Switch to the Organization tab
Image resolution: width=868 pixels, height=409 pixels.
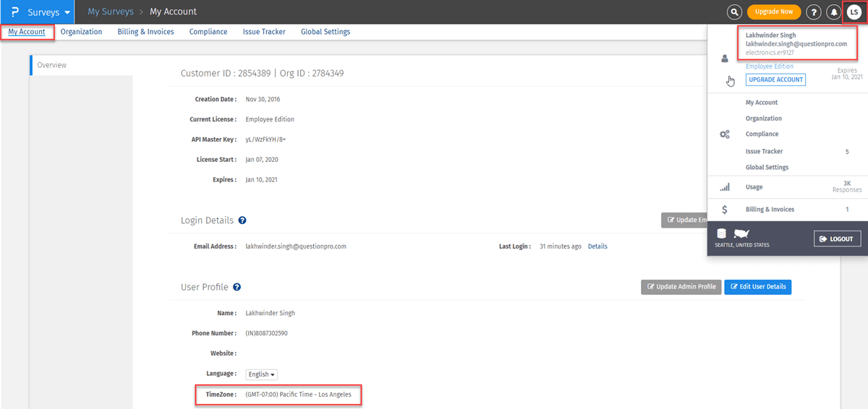pyautogui.click(x=81, y=32)
